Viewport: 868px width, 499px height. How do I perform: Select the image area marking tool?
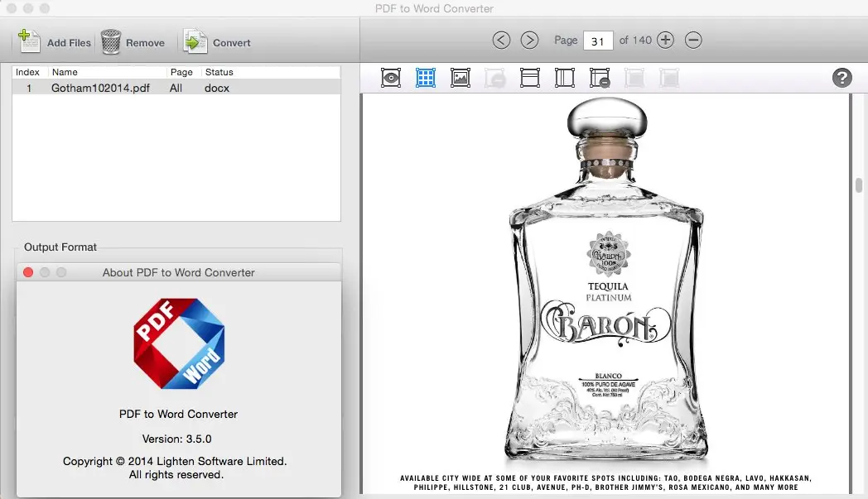click(460, 78)
